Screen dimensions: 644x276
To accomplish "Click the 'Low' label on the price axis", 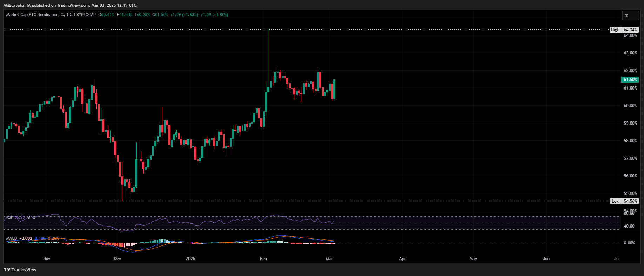I will (x=616, y=201).
